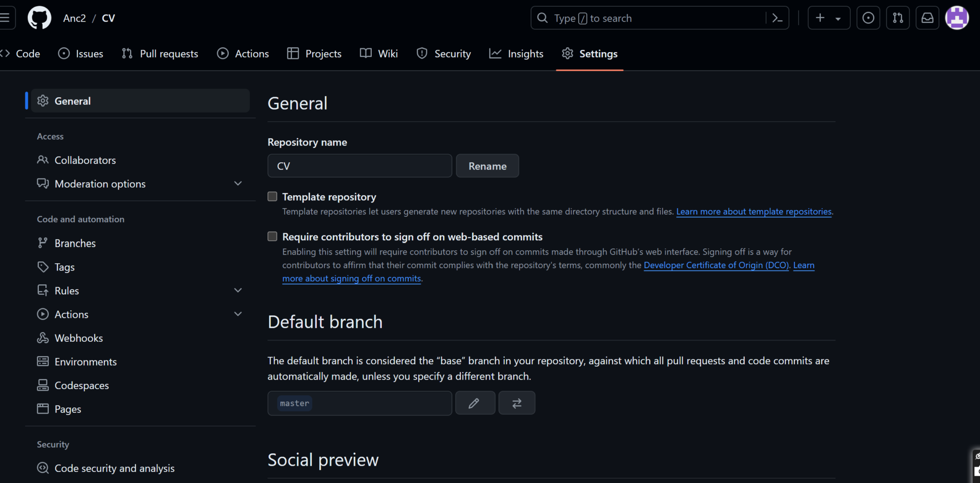The width and height of the screenshot is (980, 483).
Task: Check Require contributors to sign off checkbox
Action: tap(272, 236)
